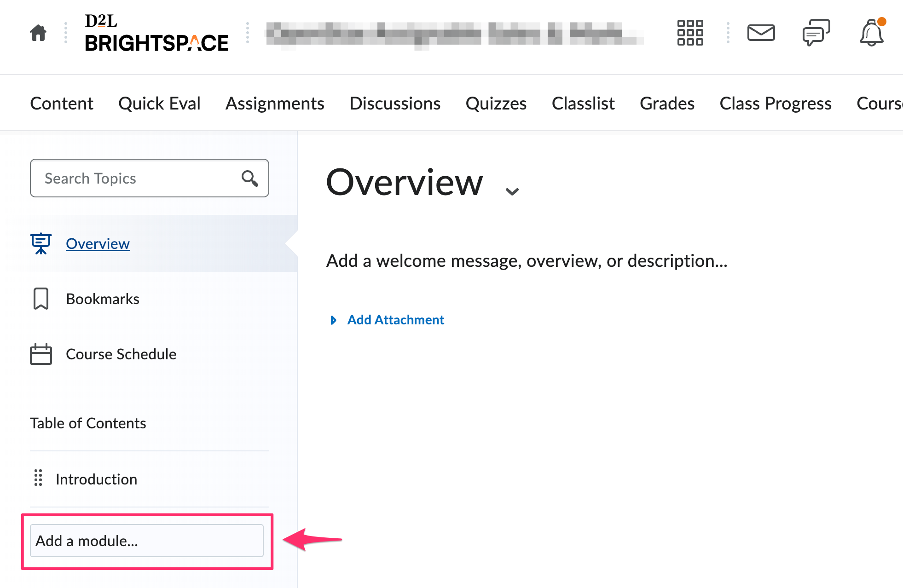
Task: Open Class Progress from the navbar
Action: click(x=775, y=103)
